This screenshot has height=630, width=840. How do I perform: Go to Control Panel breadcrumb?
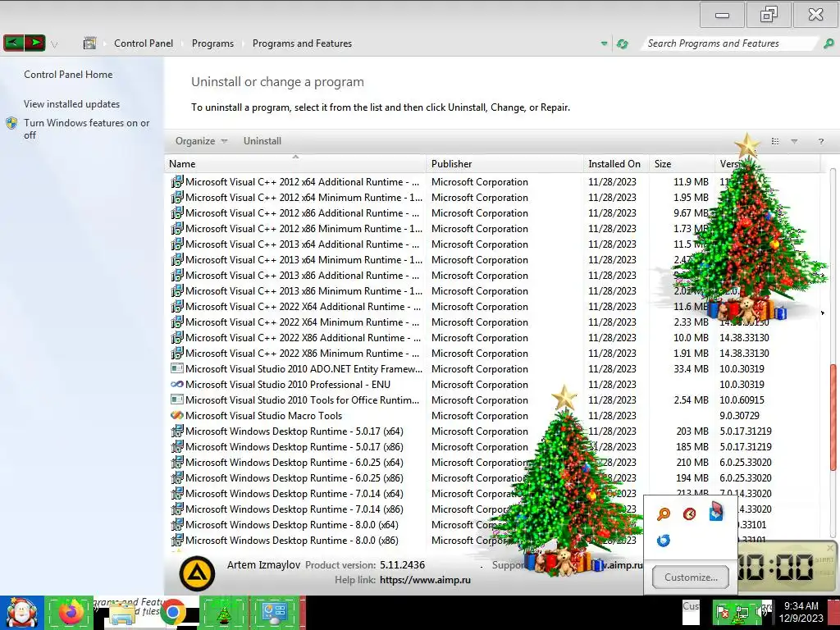point(144,43)
